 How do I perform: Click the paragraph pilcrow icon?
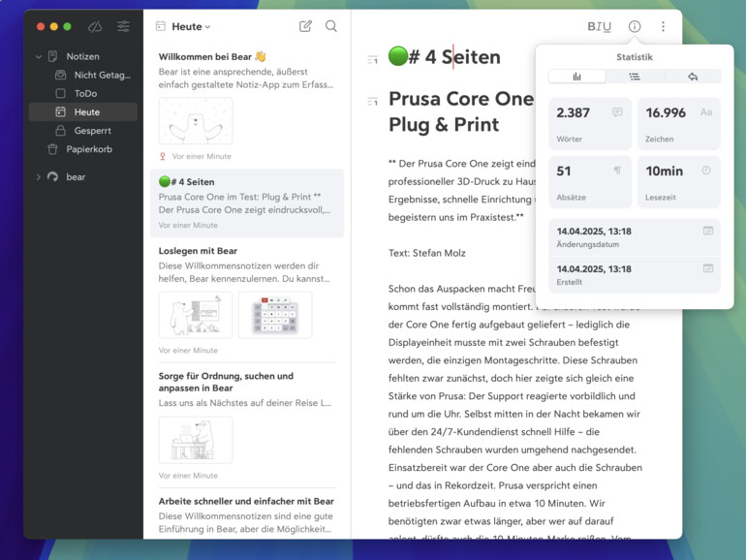coord(617,171)
